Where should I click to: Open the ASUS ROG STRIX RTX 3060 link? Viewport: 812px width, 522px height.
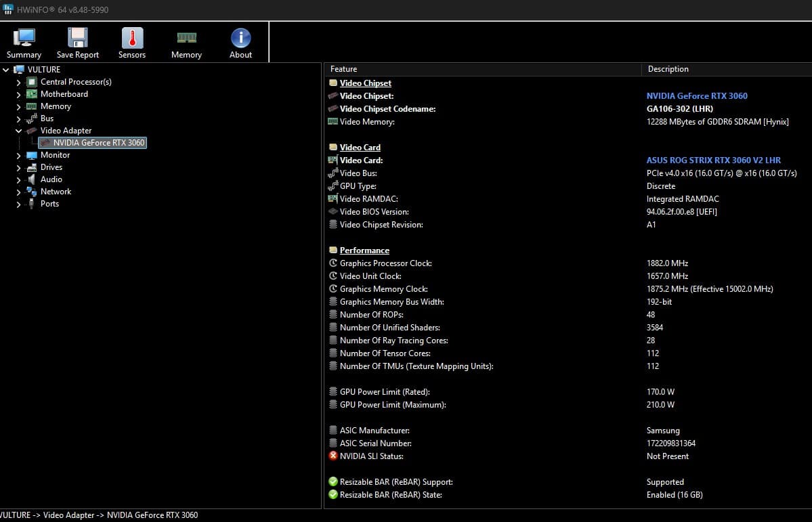pos(714,160)
